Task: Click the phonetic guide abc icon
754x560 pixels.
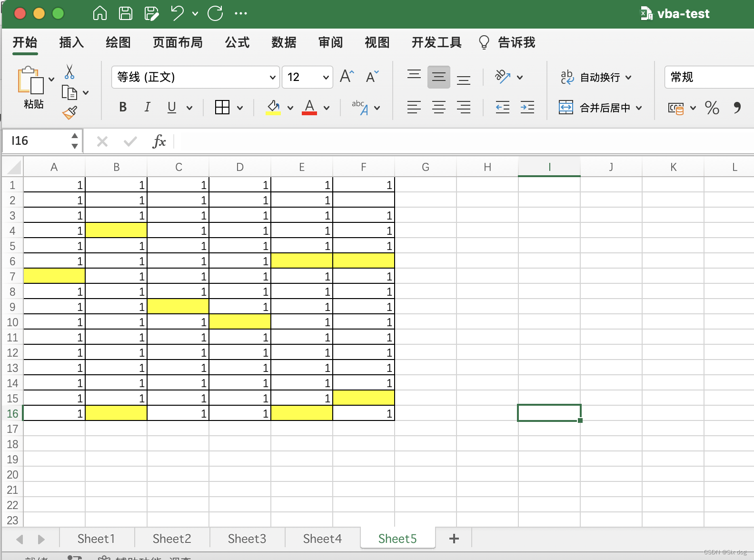Action: click(x=360, y=107)
